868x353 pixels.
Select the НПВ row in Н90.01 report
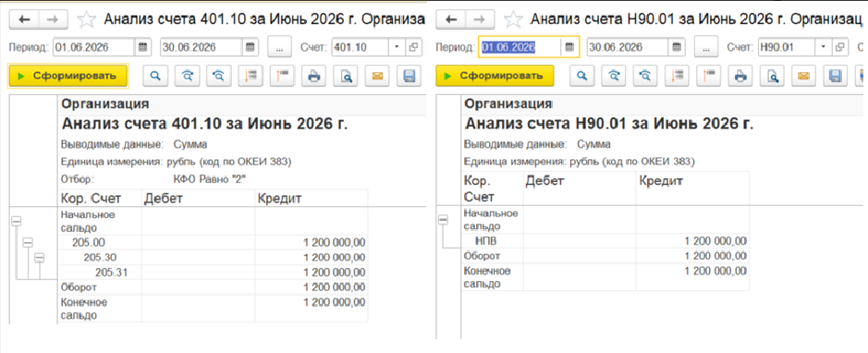(x=605, y=240)
